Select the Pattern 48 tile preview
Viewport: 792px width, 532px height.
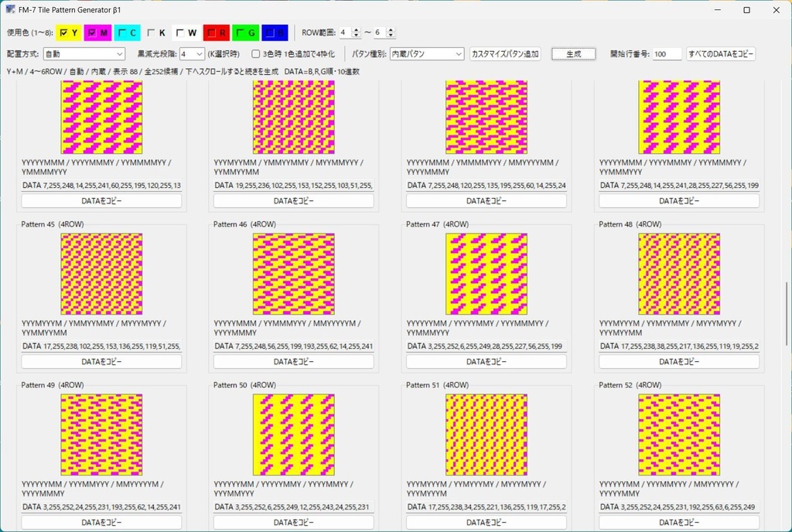679,274
